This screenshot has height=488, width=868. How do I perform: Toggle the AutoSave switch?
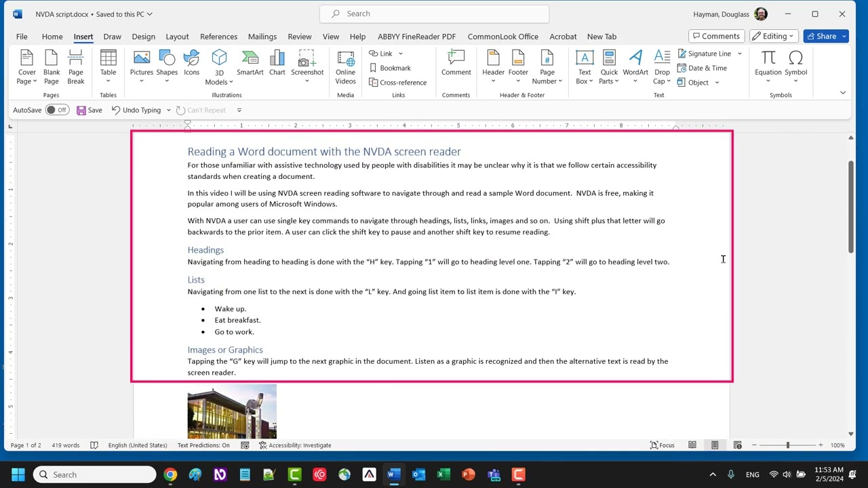pyautogui.click(x=57, y=110)
